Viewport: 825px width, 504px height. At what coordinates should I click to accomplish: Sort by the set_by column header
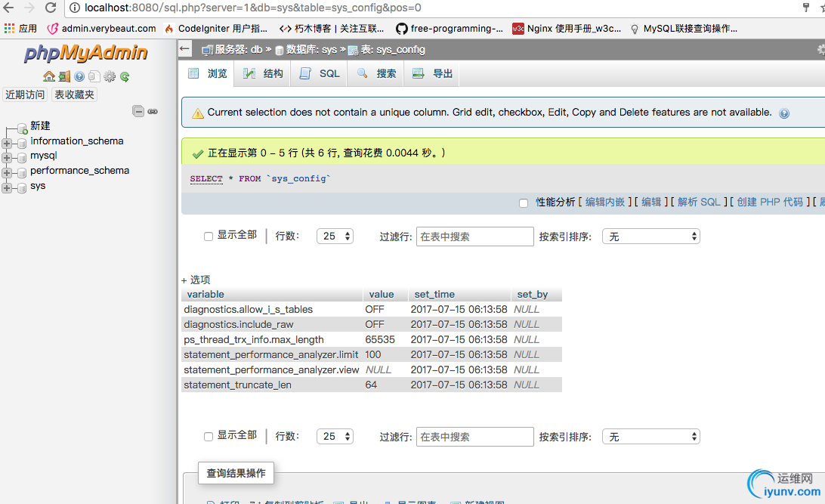(x=532, y=295)
